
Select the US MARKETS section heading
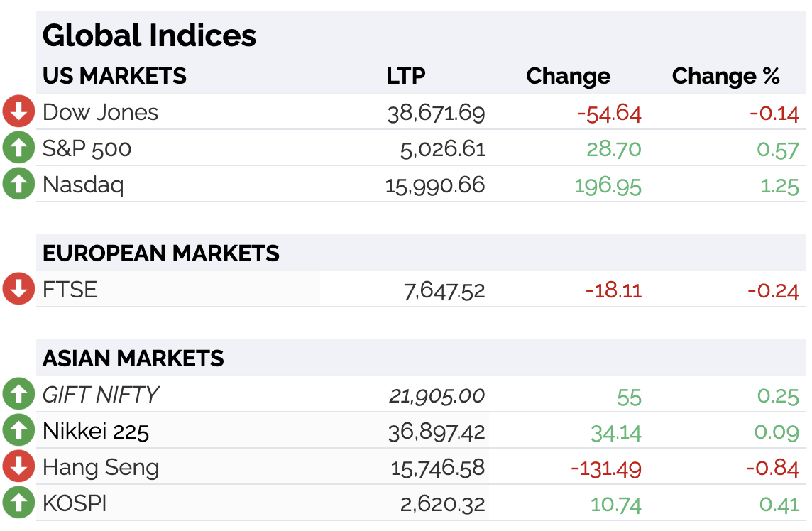pyautogui.click(x=114, y=76)
